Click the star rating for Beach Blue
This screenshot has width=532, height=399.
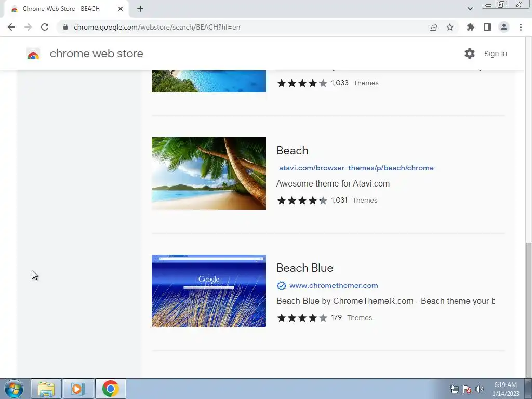tap(302, 318)
